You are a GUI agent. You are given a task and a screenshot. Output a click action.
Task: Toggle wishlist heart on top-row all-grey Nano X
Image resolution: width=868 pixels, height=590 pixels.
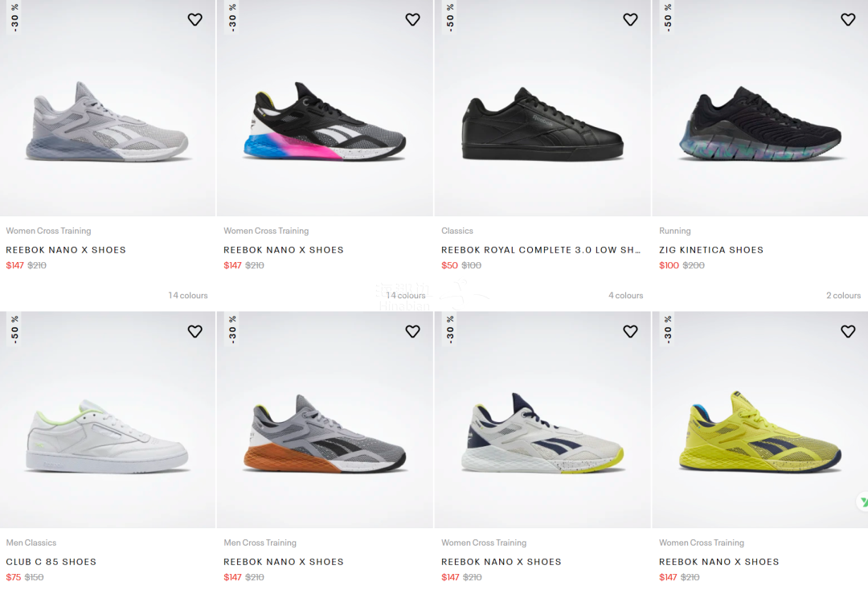point(194,19)
